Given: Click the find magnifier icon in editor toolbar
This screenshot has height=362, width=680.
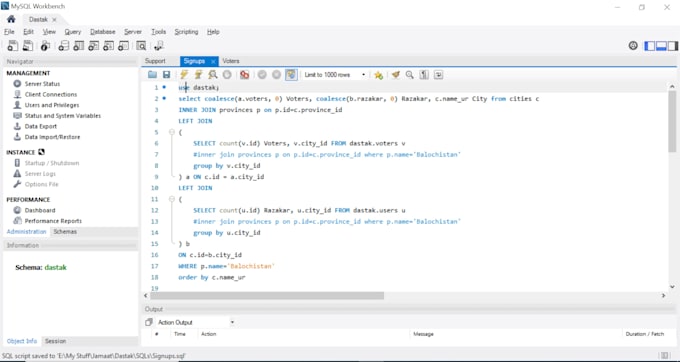Looking at the screenshot, I should pyautogui.click(x=409, y=75).
